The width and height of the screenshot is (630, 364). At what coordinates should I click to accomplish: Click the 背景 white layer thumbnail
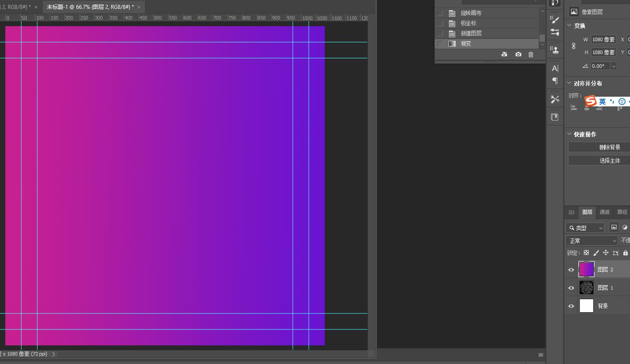point(587,305)
